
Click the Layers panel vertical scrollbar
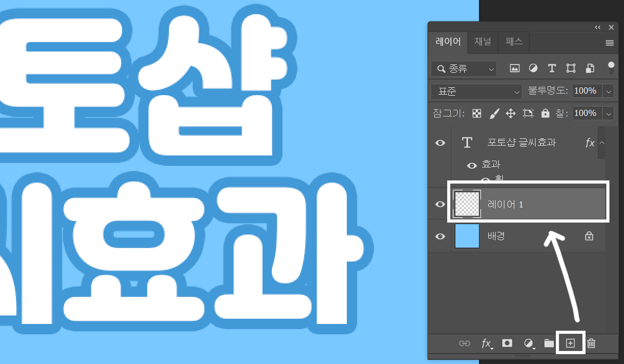pyautogui.click(x=601, y=142)
